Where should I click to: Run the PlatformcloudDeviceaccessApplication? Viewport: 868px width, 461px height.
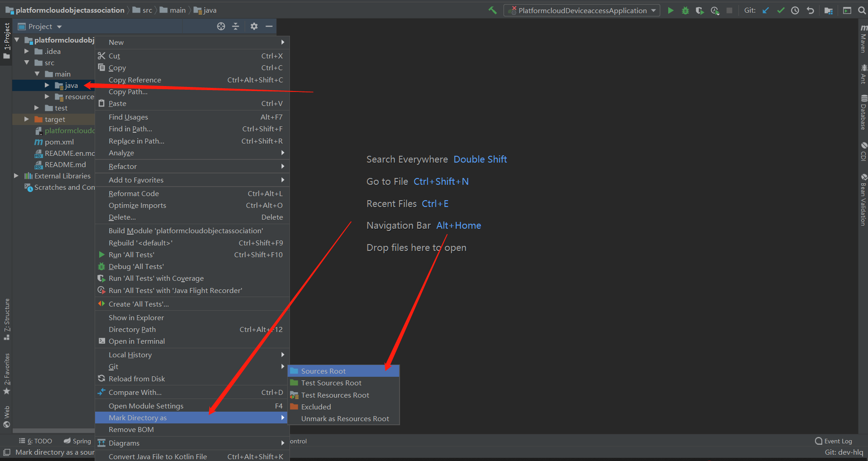coord(670,10)
